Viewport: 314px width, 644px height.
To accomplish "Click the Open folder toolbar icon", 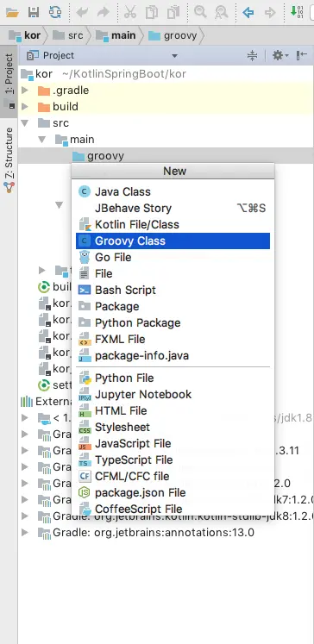I will [12, 12].
